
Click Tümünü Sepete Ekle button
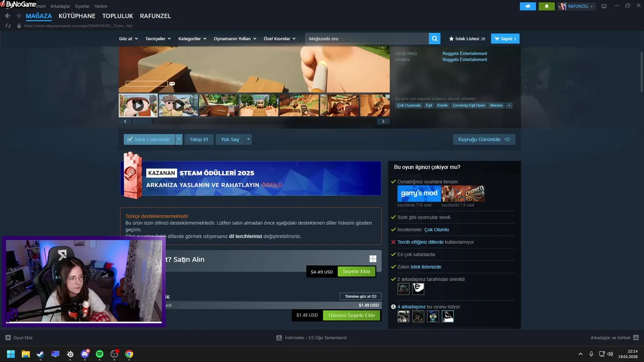[351, 315]
